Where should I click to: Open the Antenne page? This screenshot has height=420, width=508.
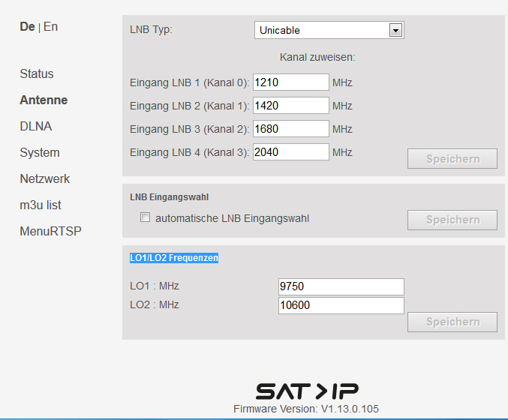click(44, 100)
